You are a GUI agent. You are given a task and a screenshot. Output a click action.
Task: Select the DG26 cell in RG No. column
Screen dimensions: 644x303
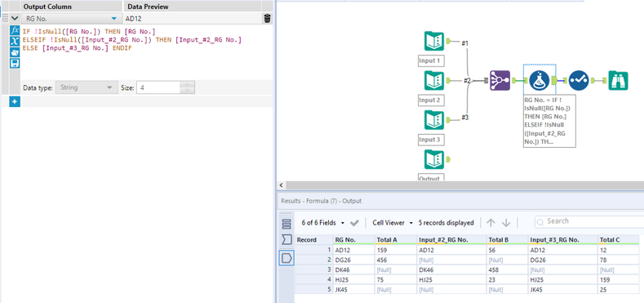click(353, 260)
